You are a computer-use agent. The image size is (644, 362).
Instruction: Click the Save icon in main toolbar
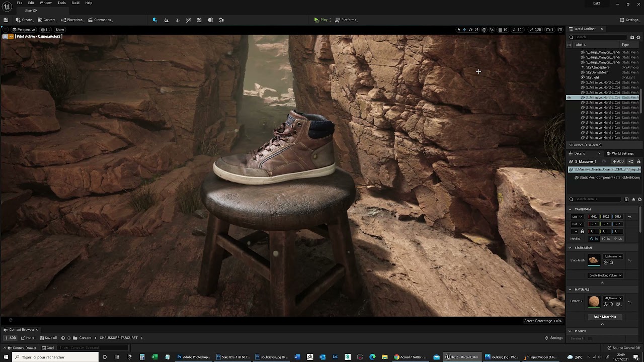(6, 20)
